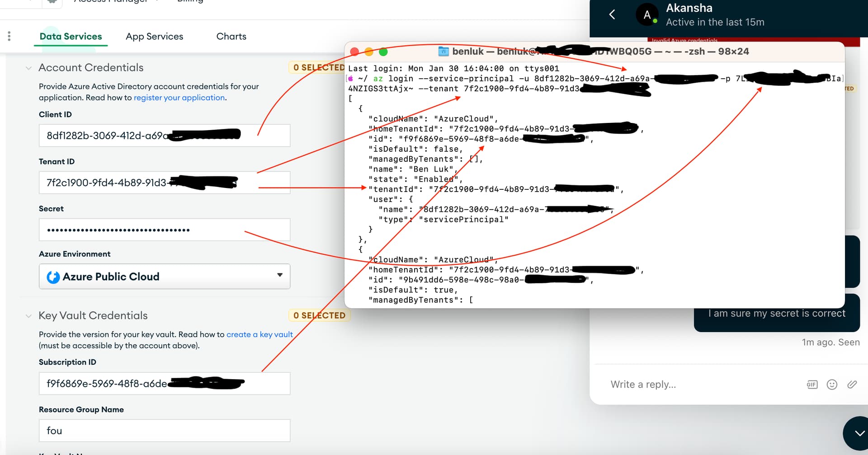This screenshot has width=868, height=455.
Task: Click the Azure logo inside the environment selector
Action: point(53,277)
